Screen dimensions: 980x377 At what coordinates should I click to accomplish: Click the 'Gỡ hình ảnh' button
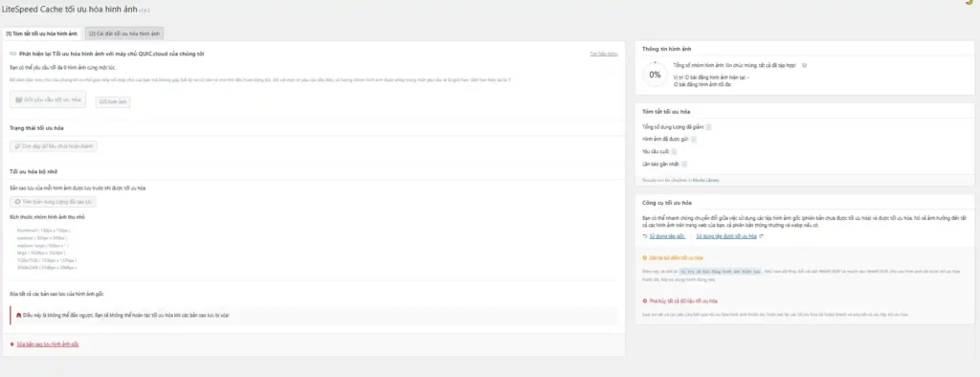coord(113,102)
